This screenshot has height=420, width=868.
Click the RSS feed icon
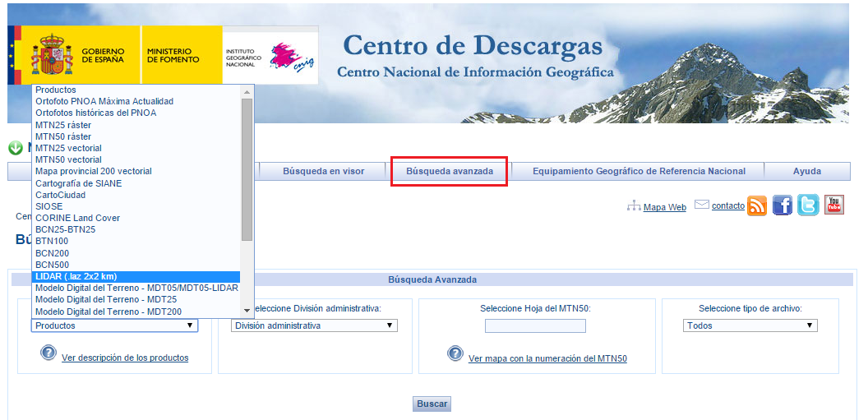[x=757, y=205]
